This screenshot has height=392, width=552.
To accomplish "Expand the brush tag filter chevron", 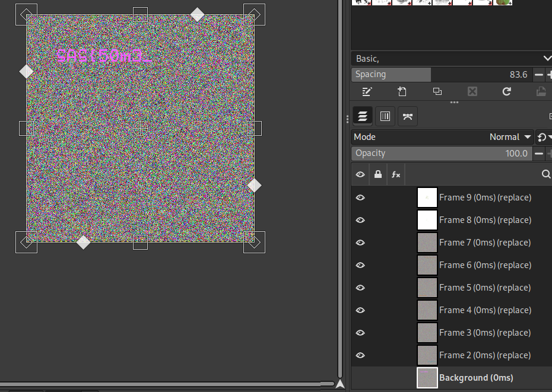I will pos(547,58).
